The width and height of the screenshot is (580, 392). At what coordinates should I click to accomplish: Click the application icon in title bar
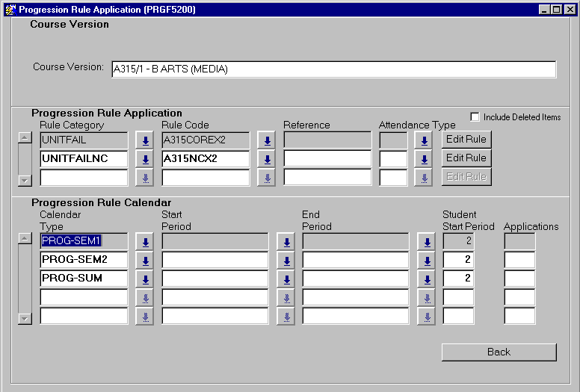pyautogui.click(x=10, y=9)
